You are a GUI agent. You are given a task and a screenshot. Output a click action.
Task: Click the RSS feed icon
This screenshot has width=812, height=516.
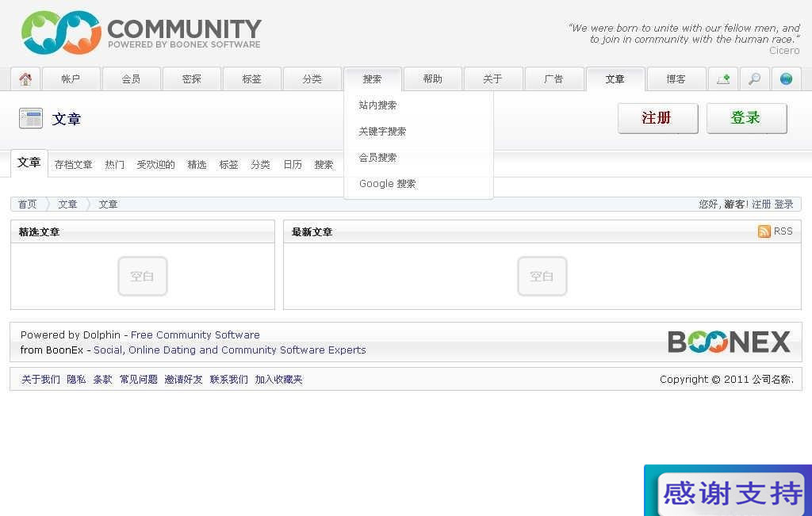coord(764,231)
